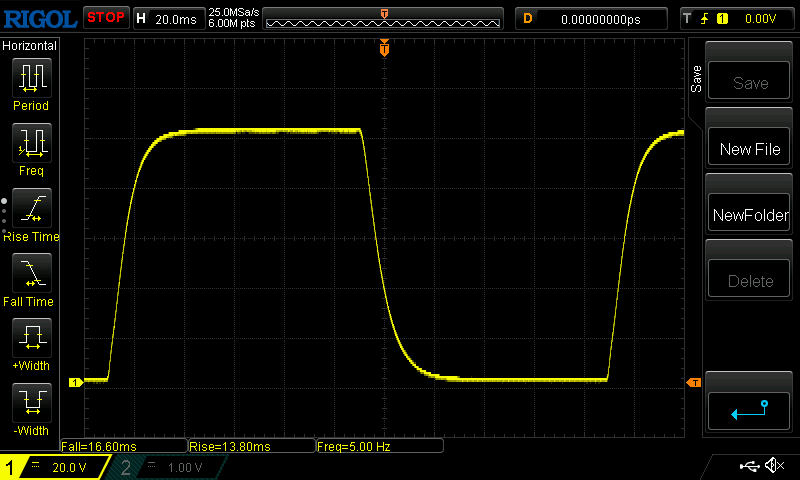Click the USB status icon
Viewport: 800px width, 480px height.
(x=749, y=466)
